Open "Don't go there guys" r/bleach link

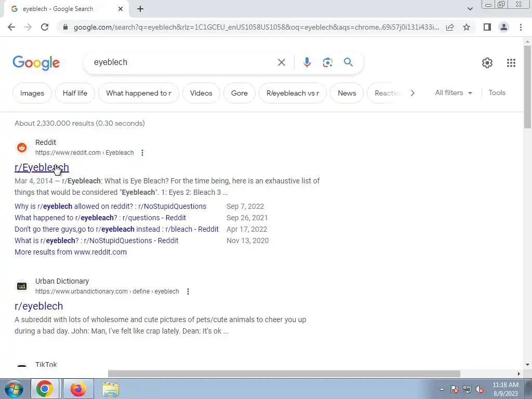coord(116,229)
